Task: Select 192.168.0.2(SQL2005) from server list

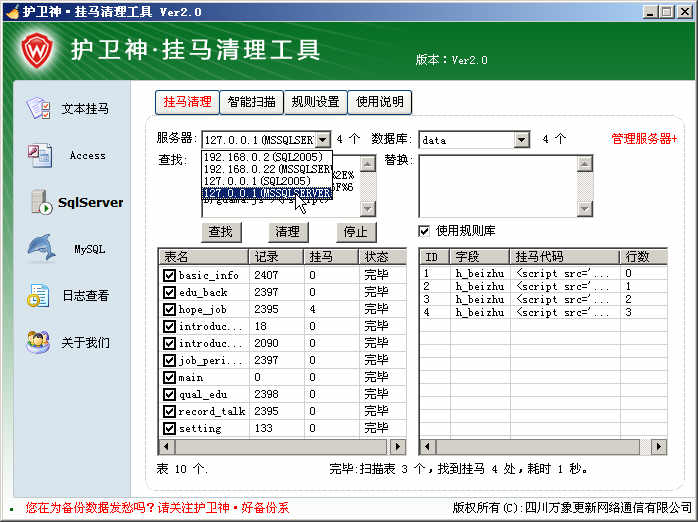Action: point(258,157)
